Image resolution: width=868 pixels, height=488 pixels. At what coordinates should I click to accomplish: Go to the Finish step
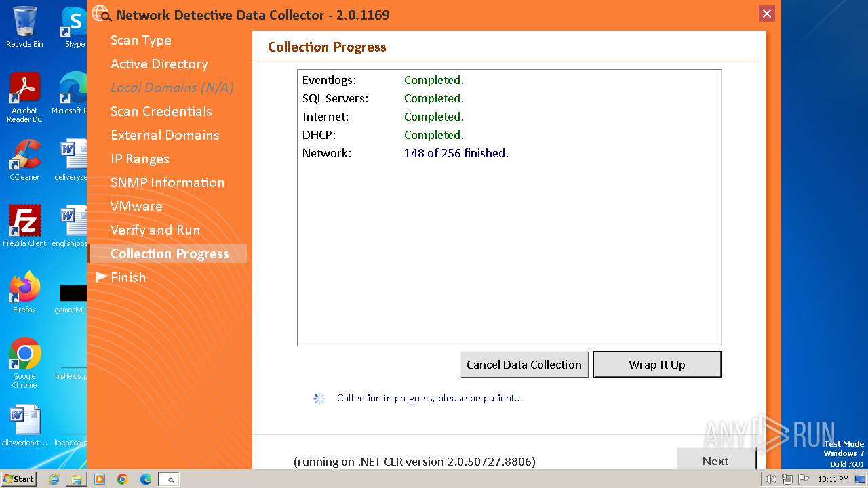pyautogui.click(x=128, y=277)
